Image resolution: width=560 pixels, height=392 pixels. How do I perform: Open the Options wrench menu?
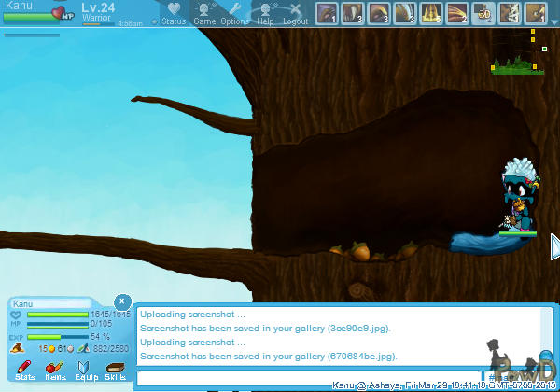click(234, 14)
